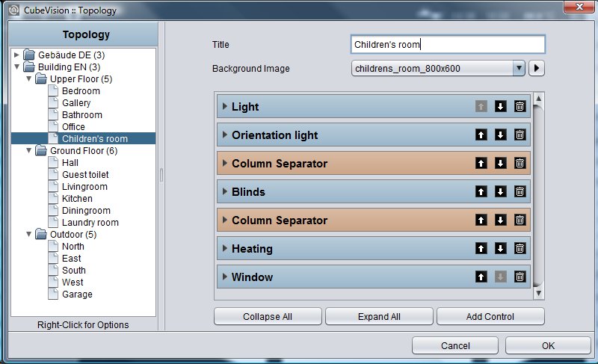Viewport: 598px width, 364px height.
Task: Click play arrow next to background image
Action: (537, 68)
